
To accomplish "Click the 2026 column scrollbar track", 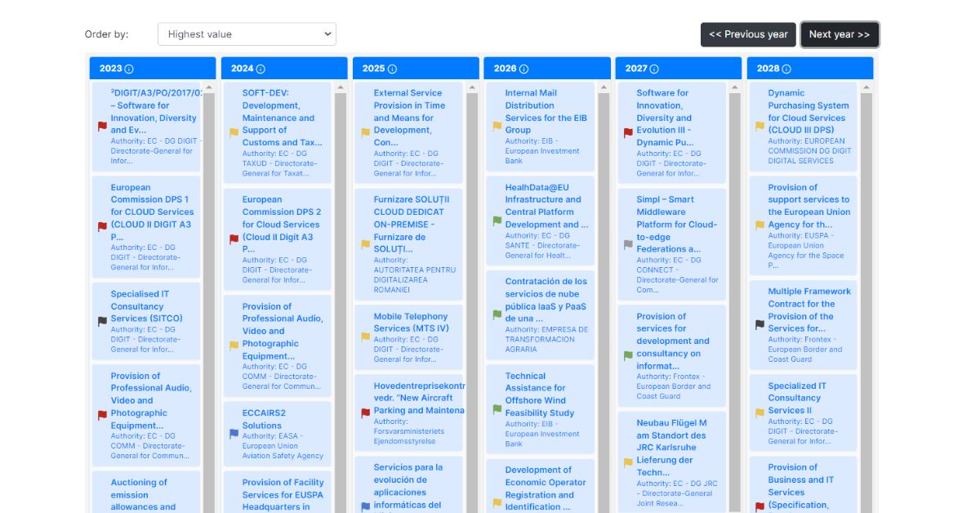I will click(604, 302).
